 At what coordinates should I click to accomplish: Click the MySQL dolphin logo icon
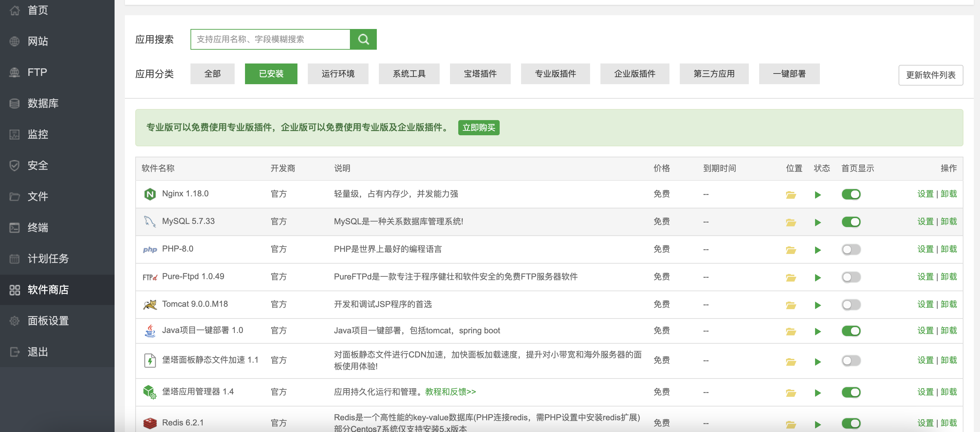(x=150, y=221)
